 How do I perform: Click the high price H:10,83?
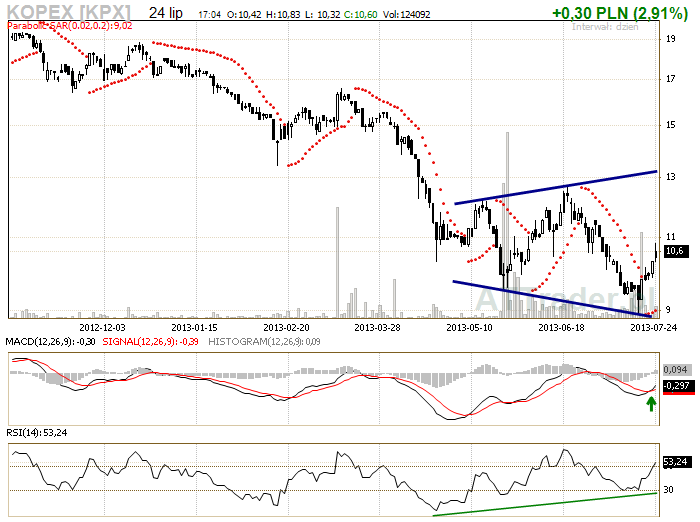(x=283, y=15)
